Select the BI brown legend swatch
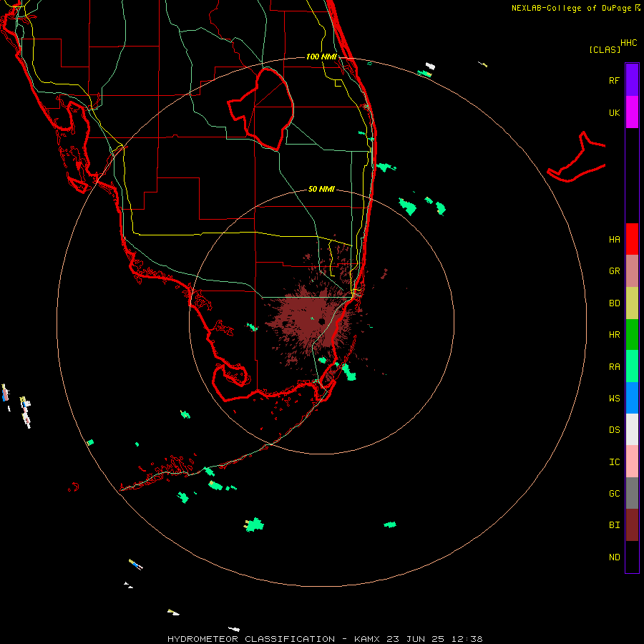 click(632, 525)
